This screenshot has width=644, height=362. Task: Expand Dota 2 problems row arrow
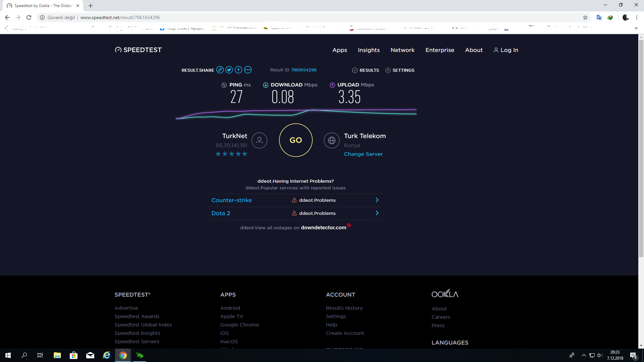click(x=377, y=213)
